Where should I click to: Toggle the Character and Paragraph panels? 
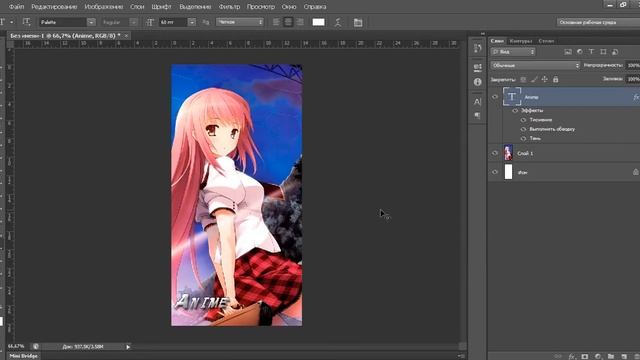[x=358, y=22]
